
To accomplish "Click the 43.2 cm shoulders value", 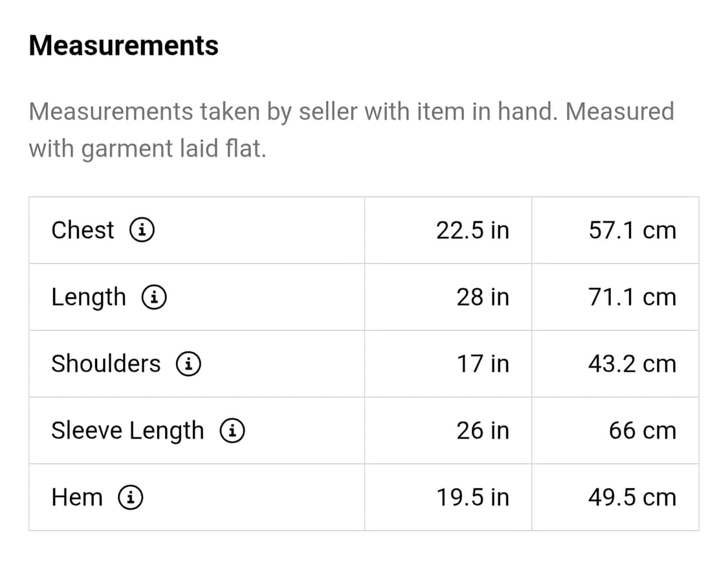I will coord(632,364).
